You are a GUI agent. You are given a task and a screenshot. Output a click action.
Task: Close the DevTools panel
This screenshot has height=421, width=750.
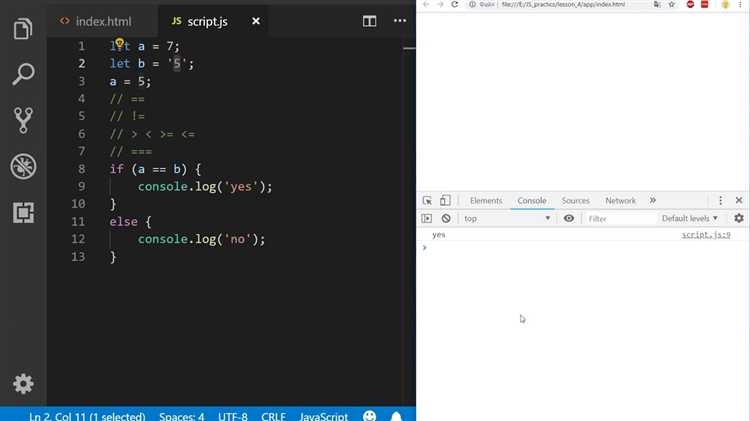(739, 200)
